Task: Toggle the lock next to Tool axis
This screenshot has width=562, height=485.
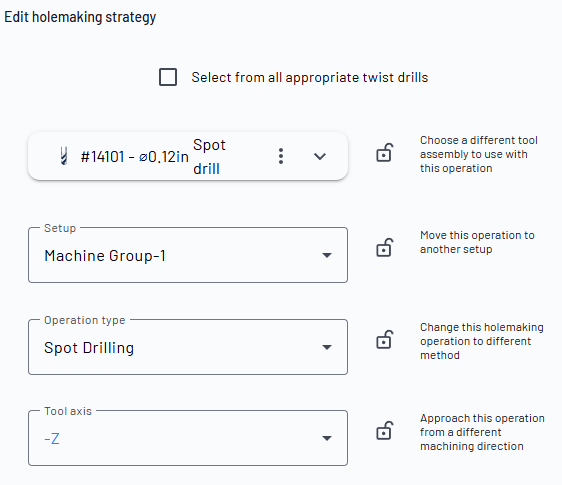Action: [385, 431]
